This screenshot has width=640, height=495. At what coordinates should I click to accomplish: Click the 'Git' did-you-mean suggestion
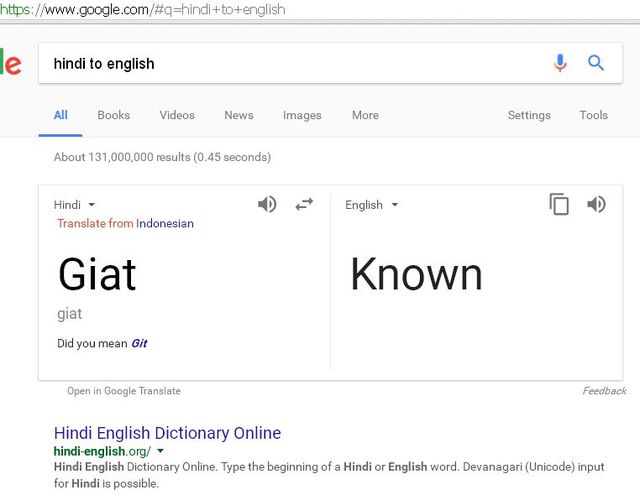pos(139,343)
